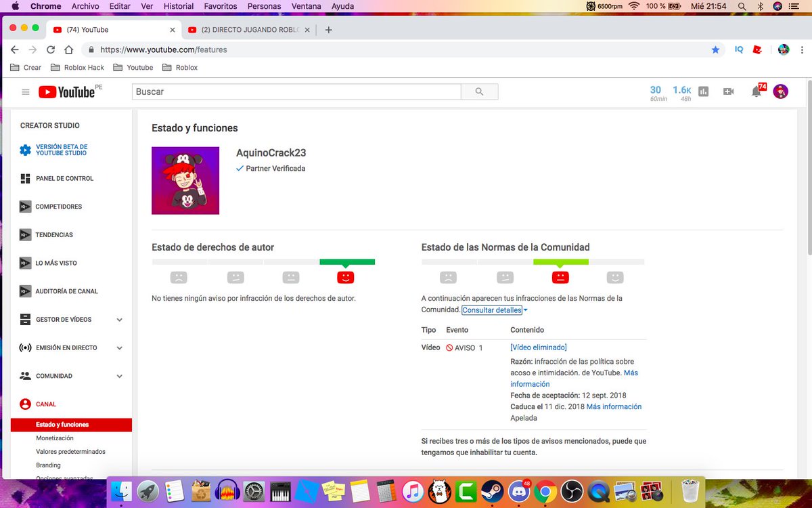812x508 pixels.
Task: Open the YouTube account avatar menu
Action: 781,91
